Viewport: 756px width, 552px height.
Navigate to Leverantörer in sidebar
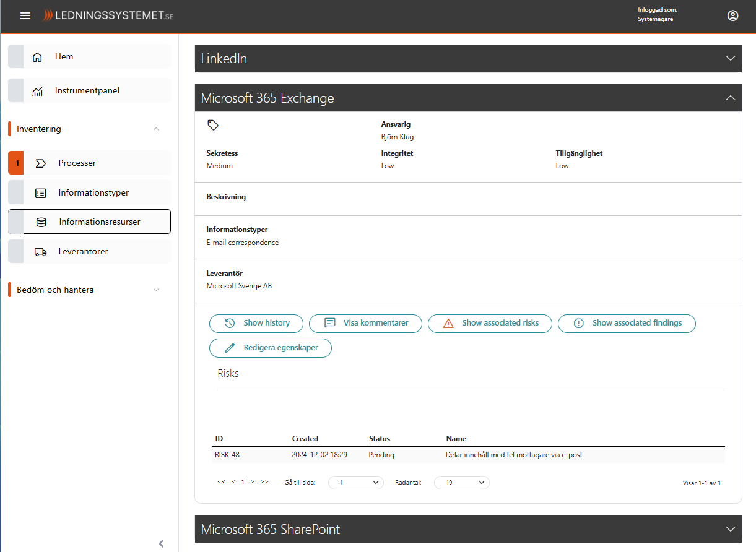coord(83,251)
